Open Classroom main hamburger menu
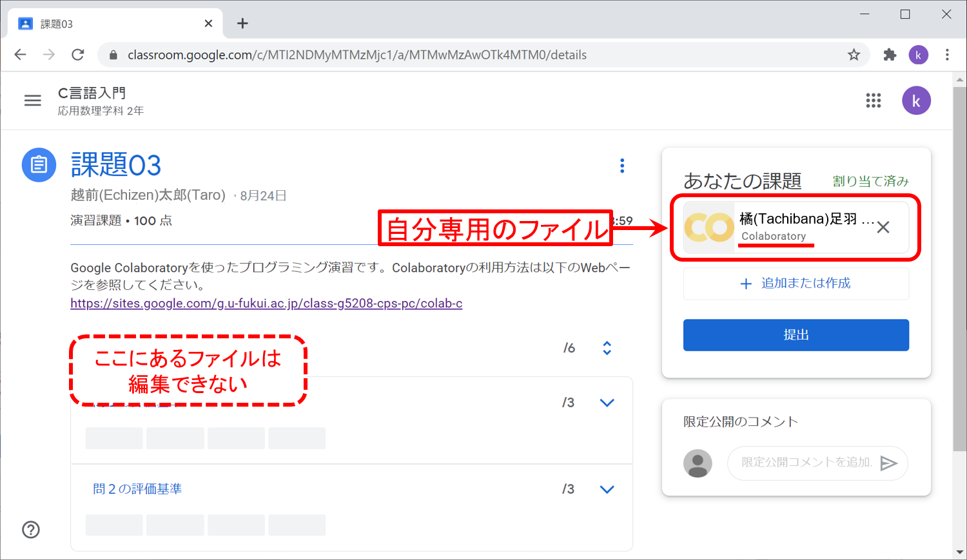Screen dimensions: 967x560 click(33, 101)
